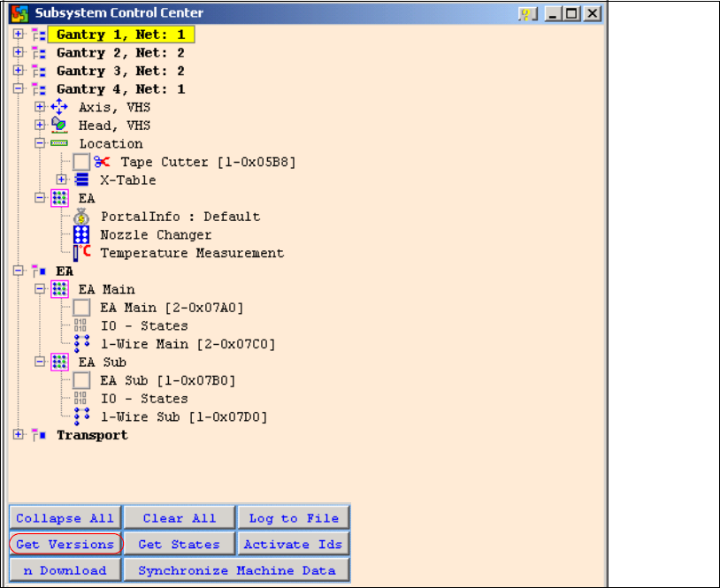Click the X-Table stacked bars icon
Viewport: 720px width, 588px height.
coord(81,179)
